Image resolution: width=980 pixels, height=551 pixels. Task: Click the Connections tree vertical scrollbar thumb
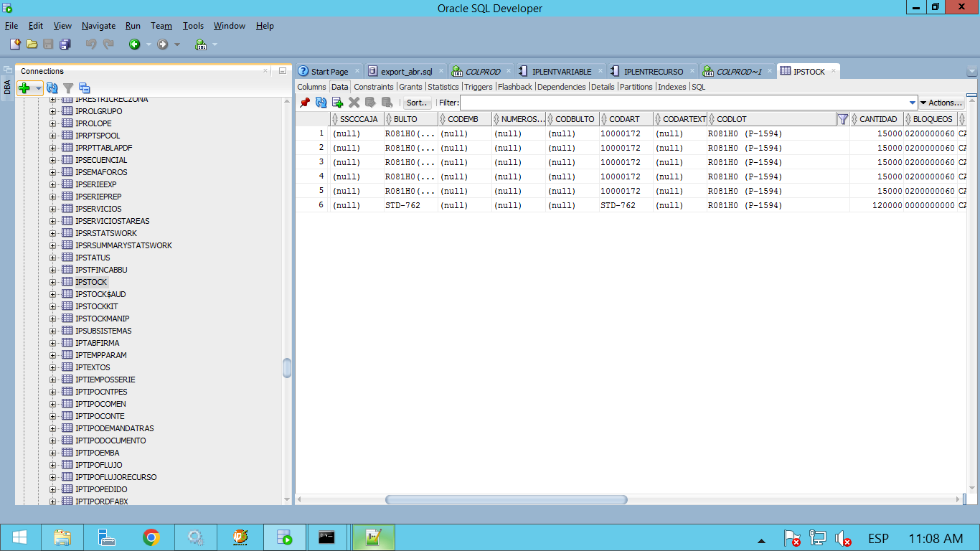click(287, 368)
